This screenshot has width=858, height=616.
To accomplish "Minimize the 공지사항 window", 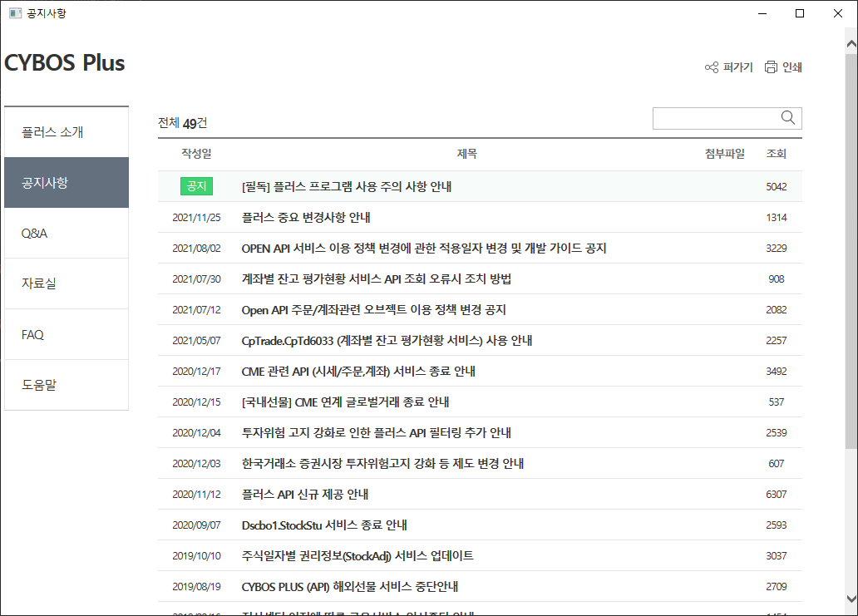I will click(762, 13).
